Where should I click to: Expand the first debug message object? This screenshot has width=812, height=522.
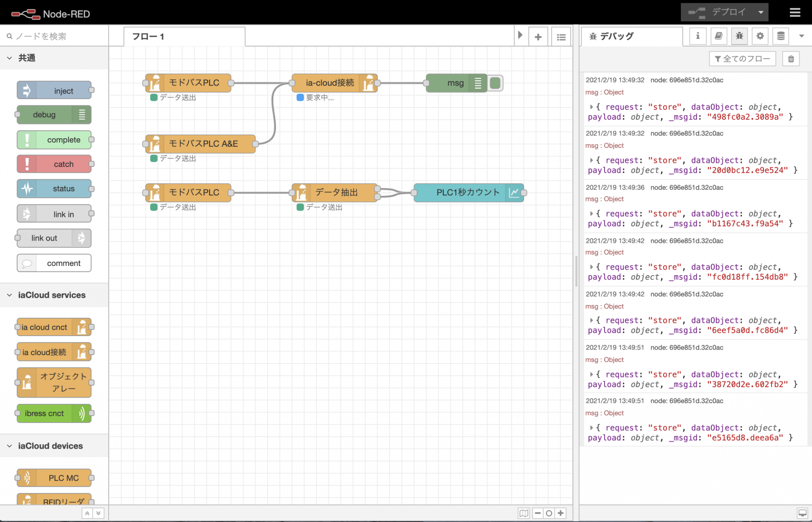click(x=591, y=107)
